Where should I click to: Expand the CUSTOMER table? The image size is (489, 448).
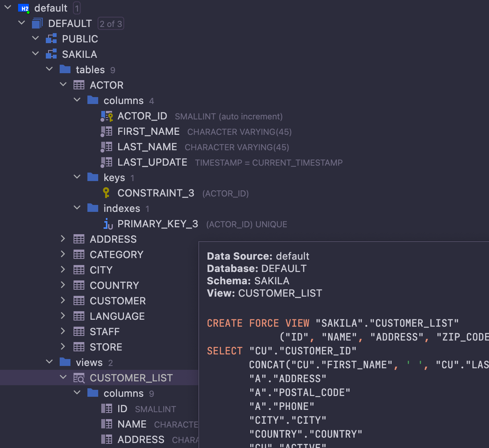tap(63, 300)
